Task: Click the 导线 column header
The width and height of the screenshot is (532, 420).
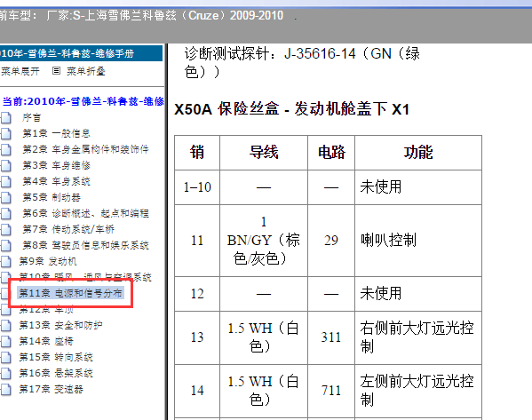Action: [x=264, y=153]
